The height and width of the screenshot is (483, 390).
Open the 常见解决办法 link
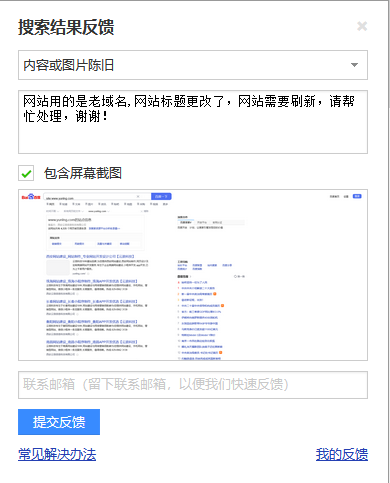coord(57,454)
